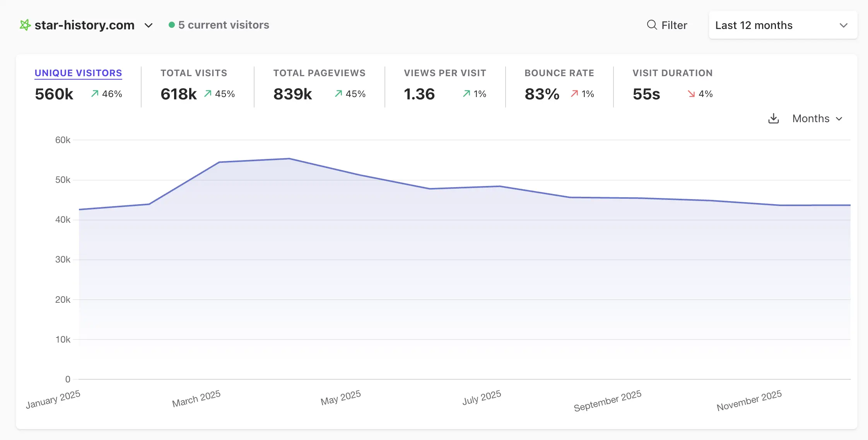Click the magnifier Filter icon
The image size is (868, 440).
tap(652, 25)
